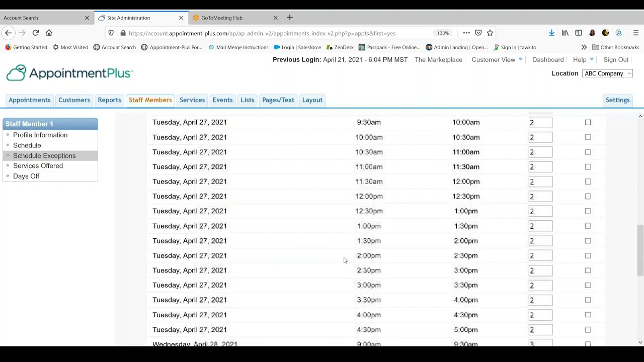Close the Site Administration tab
The height and width of the screenshot is (362, 644).
(181, 18)
